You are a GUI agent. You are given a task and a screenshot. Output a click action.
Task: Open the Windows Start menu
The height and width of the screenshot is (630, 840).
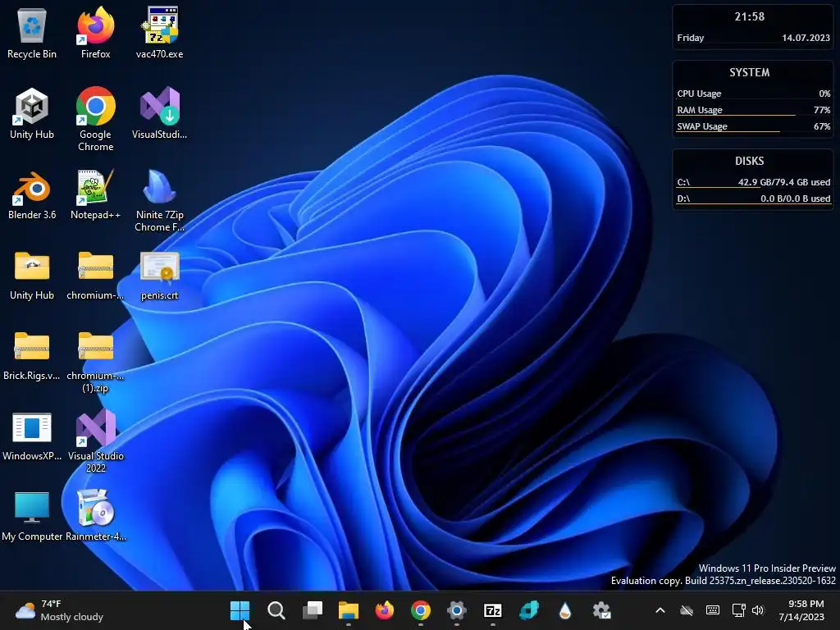point(240,610)
